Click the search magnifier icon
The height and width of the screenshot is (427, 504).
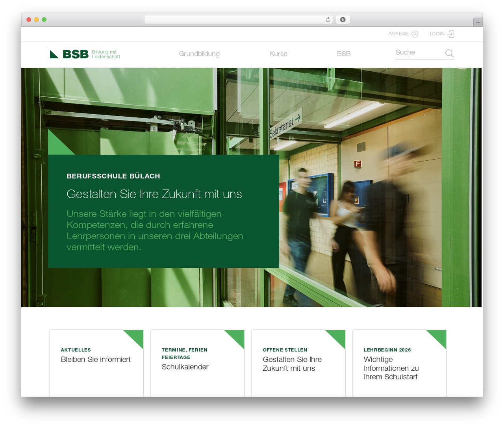click(x=449, y=53)
